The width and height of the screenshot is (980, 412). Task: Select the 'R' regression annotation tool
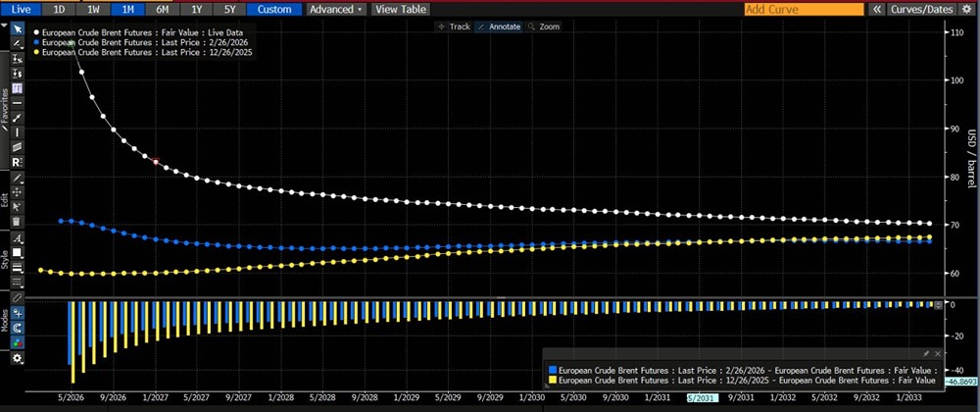pyautogui.click(x=18, y=162)
